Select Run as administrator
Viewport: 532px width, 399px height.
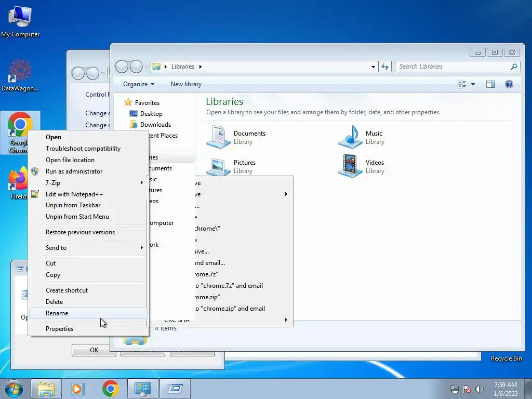(88, 171)
